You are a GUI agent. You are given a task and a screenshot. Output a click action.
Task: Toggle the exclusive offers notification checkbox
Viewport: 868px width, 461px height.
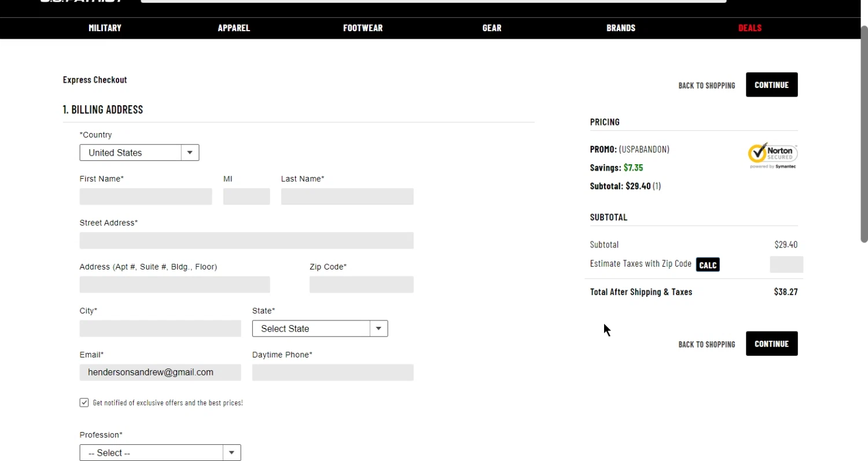pyautogui.click(x=84, y=403)
